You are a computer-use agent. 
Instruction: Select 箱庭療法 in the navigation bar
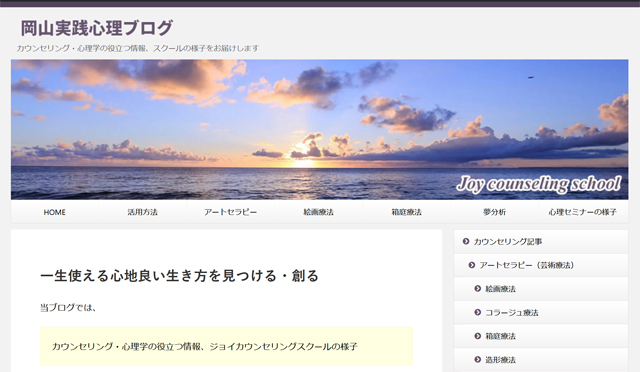(407, 212)
